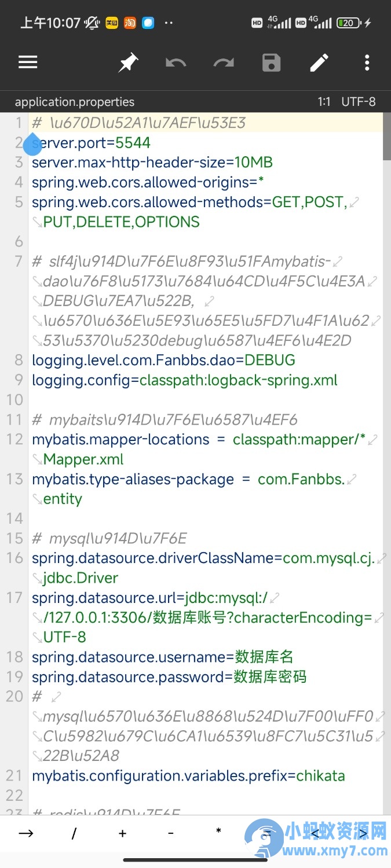Select the application.properties file tab
Image resolution: width=391 pixels, height=868 pixels.
[75, 102]
